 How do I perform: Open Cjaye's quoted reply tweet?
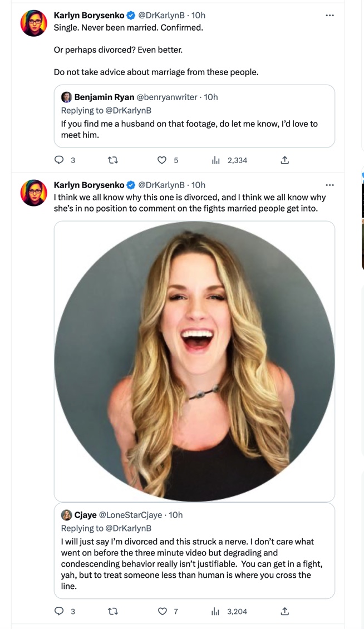click(x=194, y=551)
